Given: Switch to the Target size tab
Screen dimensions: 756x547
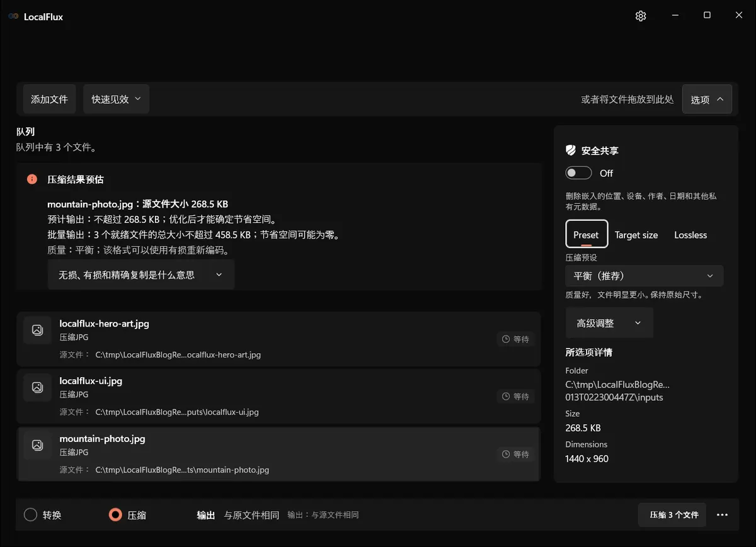Looking at the screenshot, I should [636, 235].
